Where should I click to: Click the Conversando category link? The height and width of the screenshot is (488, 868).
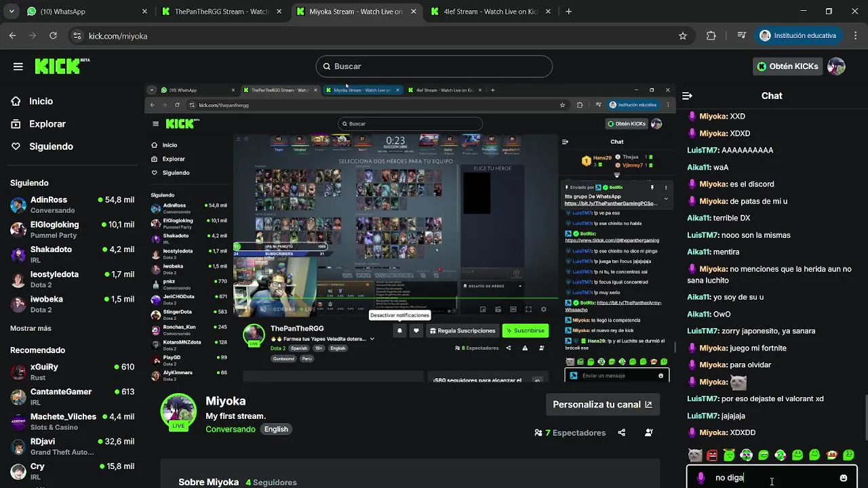click(x=231, y=429)
